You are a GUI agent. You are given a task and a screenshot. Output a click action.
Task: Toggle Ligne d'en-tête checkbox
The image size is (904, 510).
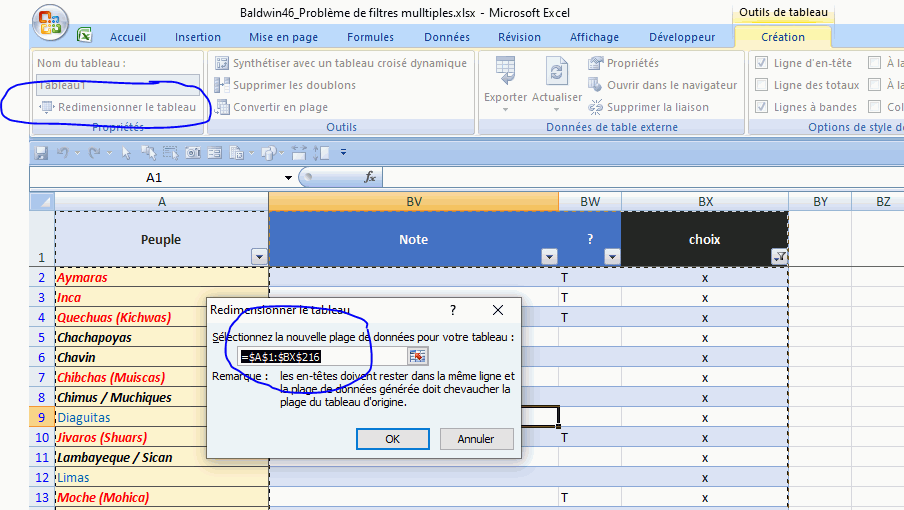[761, 63]
